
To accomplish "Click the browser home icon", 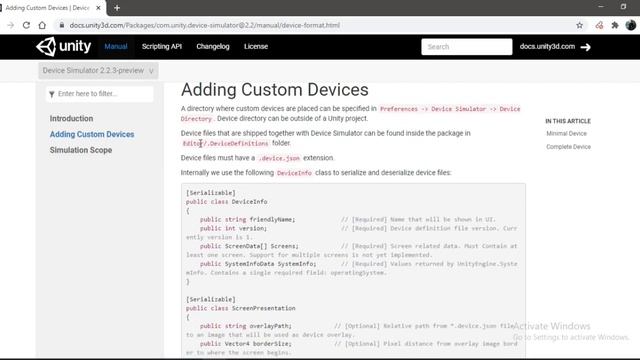I will pos(42,25).
